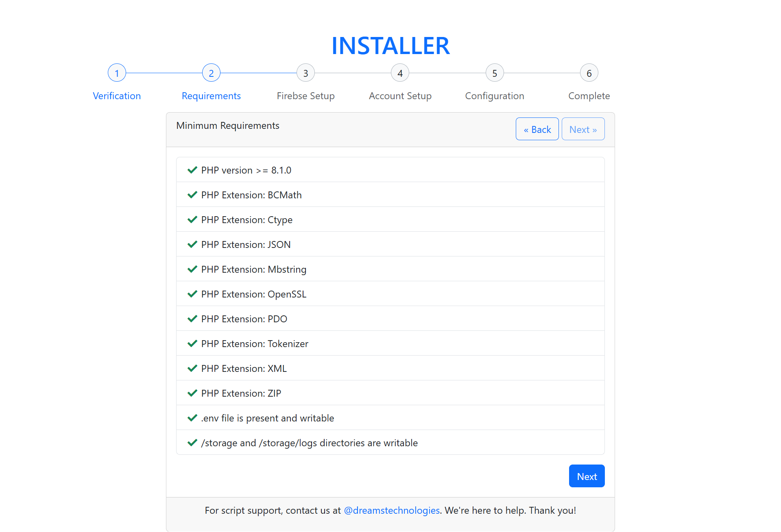Click the step 6 Complete circle

click(x=589, y=73)
